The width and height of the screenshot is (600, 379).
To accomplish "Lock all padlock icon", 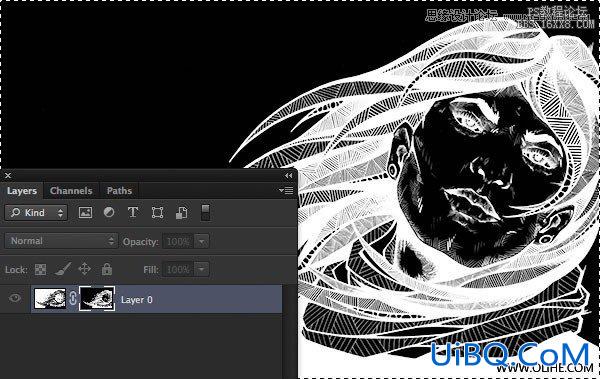I will [x=107, y=269].
